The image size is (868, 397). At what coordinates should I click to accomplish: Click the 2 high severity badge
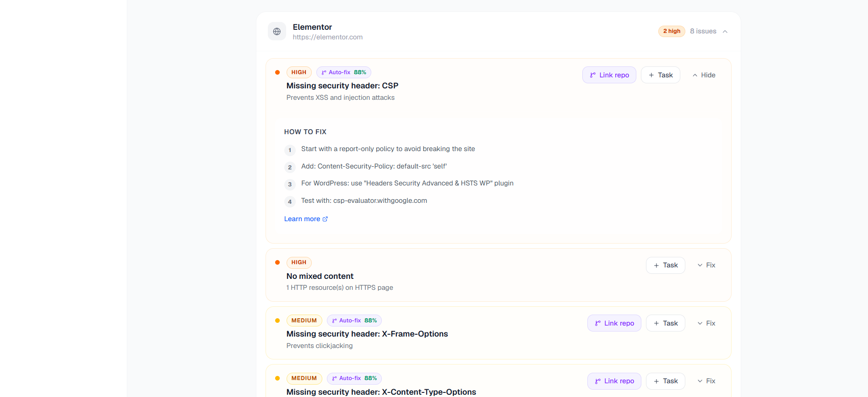(x=672, y=31)
